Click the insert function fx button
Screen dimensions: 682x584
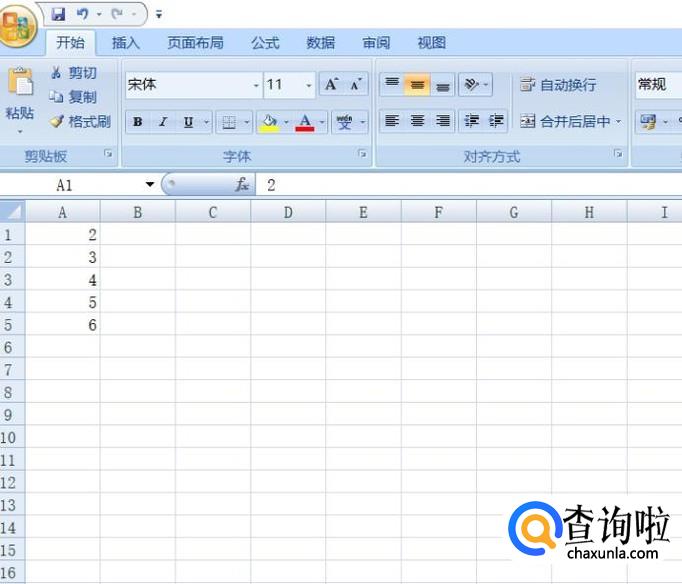point(242,184)
